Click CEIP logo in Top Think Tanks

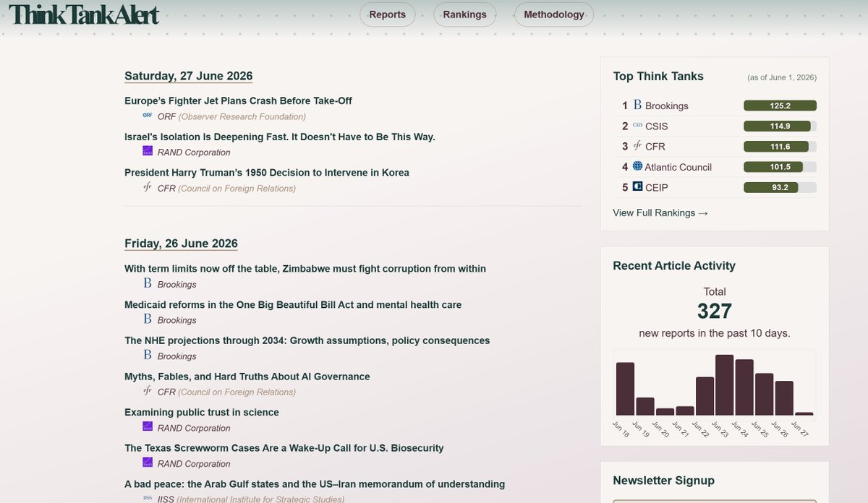[637, 186]
